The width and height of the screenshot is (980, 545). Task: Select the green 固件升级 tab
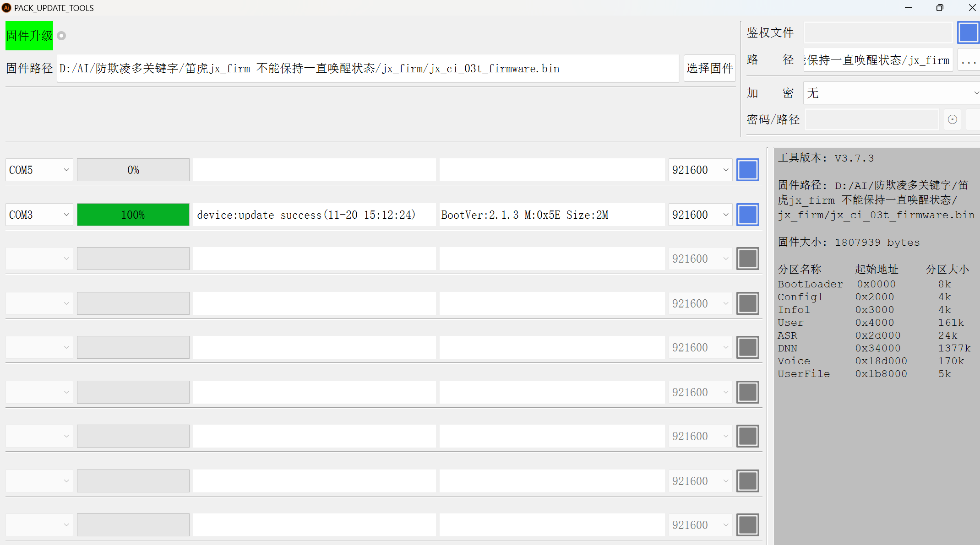29,36
